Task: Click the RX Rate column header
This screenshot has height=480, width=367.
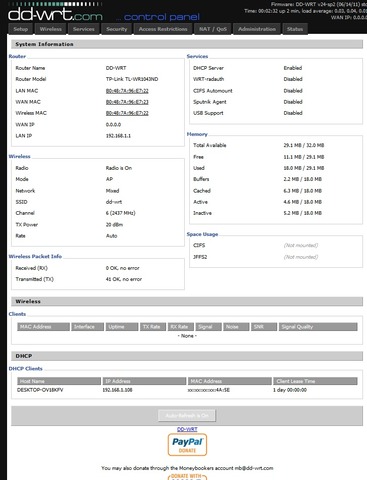Action: 181,327
